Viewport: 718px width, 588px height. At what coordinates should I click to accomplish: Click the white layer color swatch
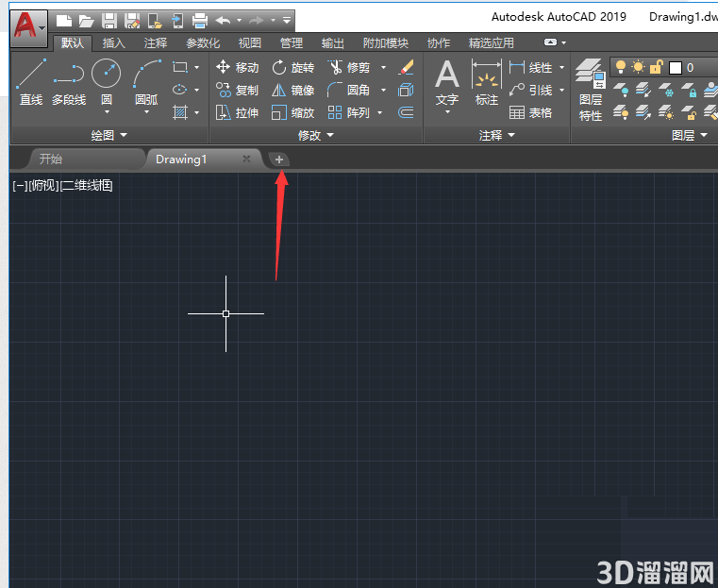point(676,68)
